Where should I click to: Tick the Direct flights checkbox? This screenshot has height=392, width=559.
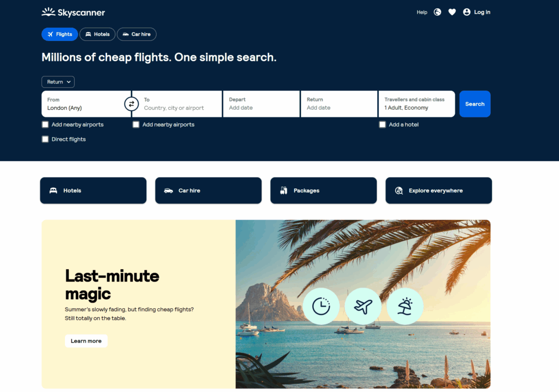45,139
